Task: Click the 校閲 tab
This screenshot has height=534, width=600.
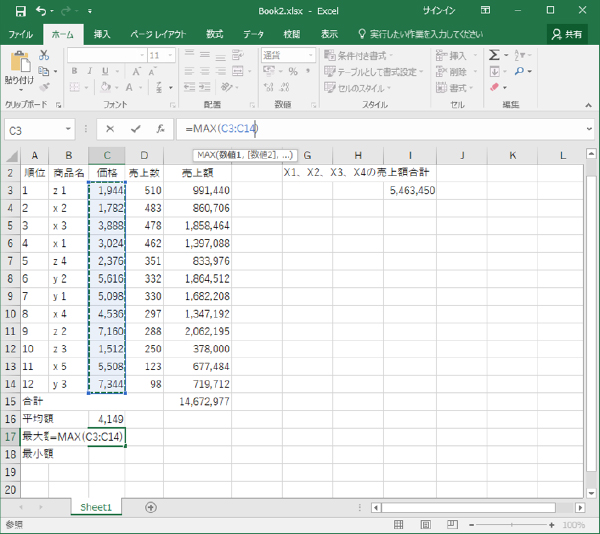Action: point(291,34)
